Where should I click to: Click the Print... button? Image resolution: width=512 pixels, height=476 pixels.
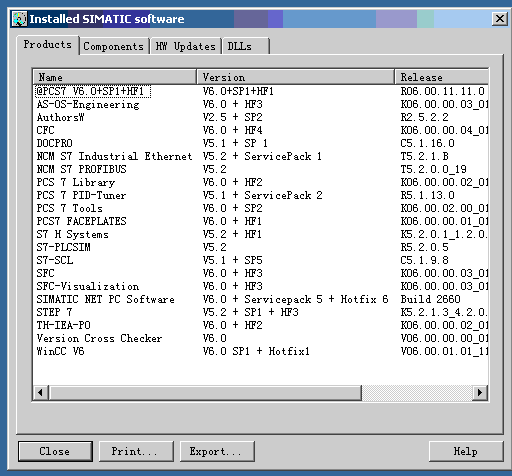point(136,451)
